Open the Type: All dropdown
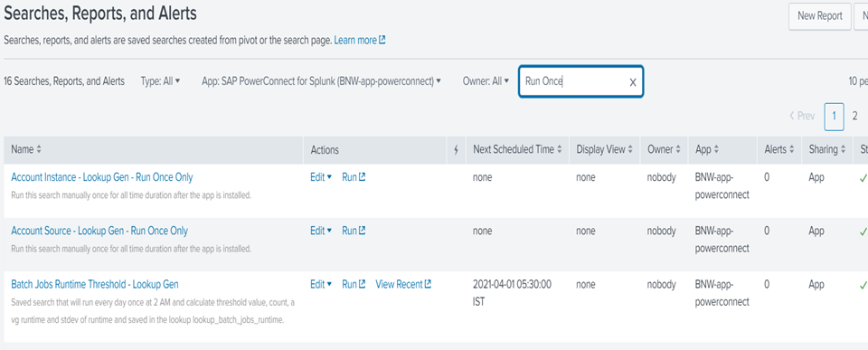The width and height of the screenshot is (868, 350). 161,80
